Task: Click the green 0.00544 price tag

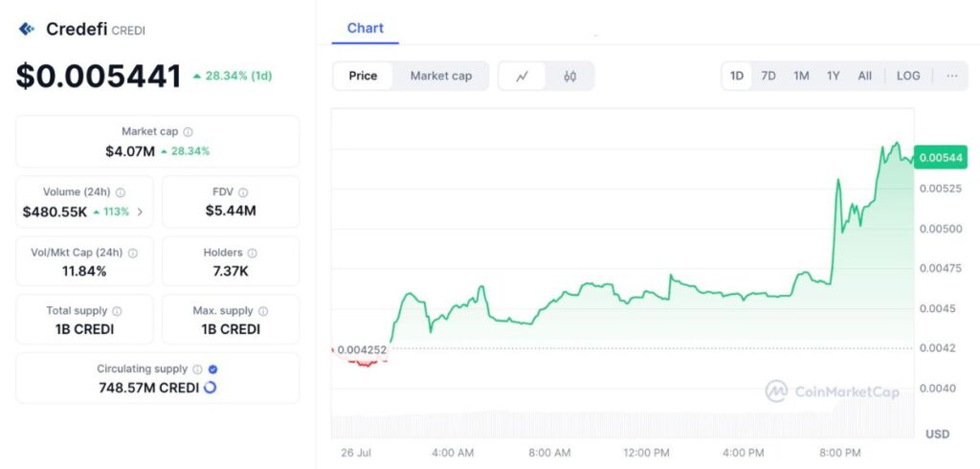Action: tap(941, 158)
